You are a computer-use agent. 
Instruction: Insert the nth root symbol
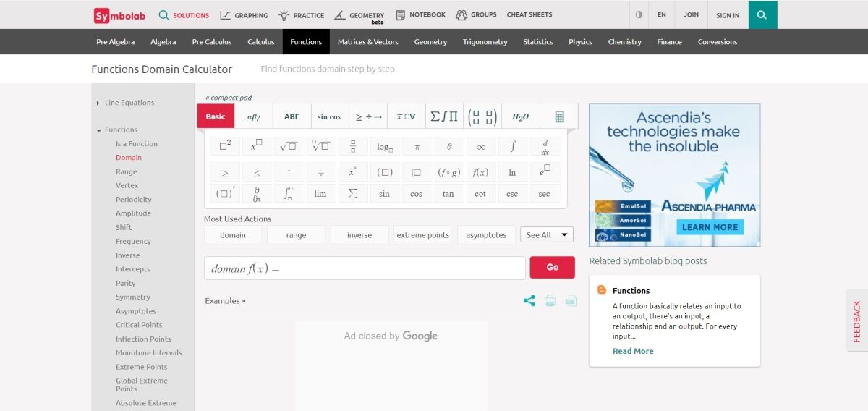pos(320,146)
